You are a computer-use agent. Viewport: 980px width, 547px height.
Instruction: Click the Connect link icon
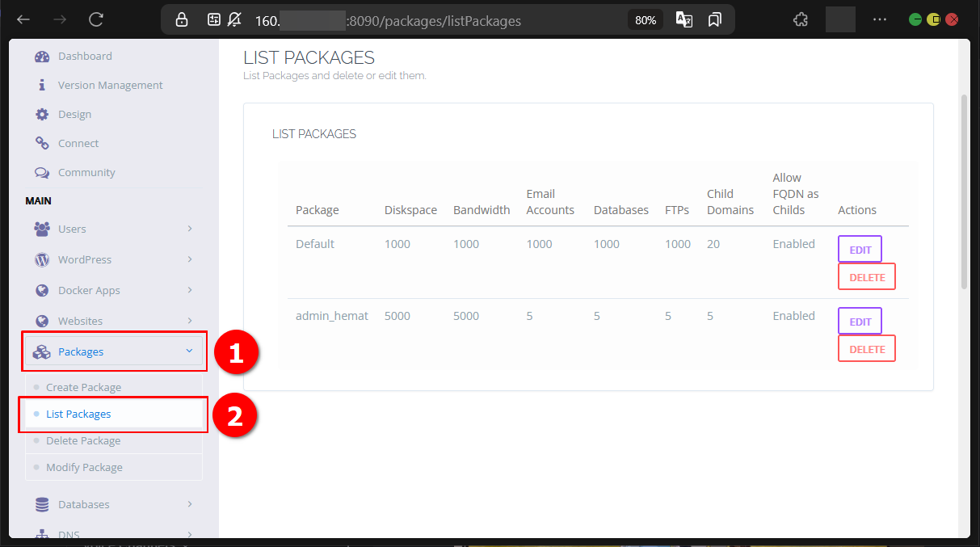[x=42, y=143]
